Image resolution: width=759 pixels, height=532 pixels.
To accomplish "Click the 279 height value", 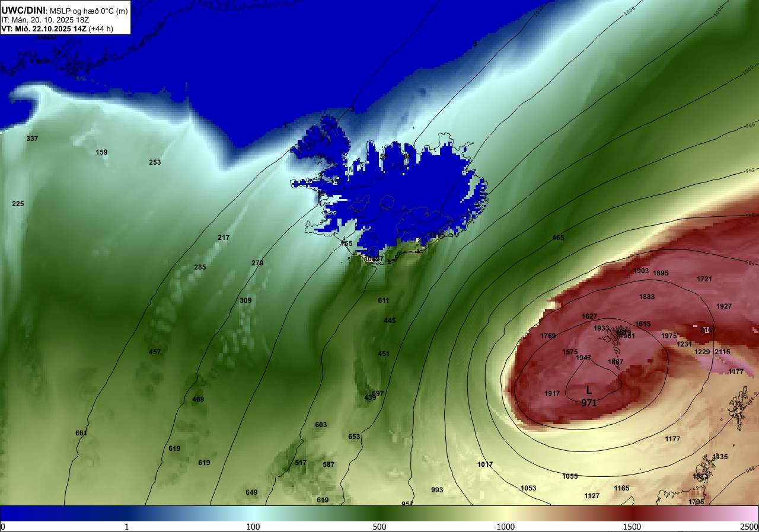I will point(257,263).
